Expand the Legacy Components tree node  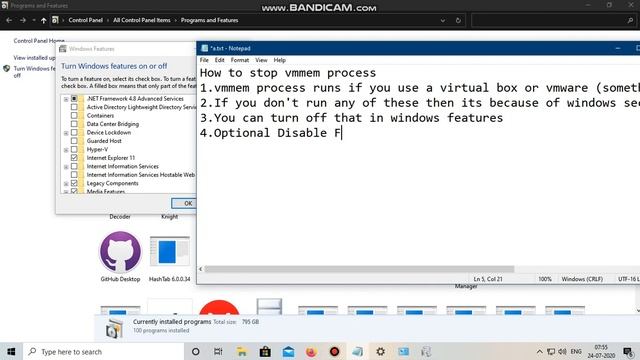[x=66, y=184]
